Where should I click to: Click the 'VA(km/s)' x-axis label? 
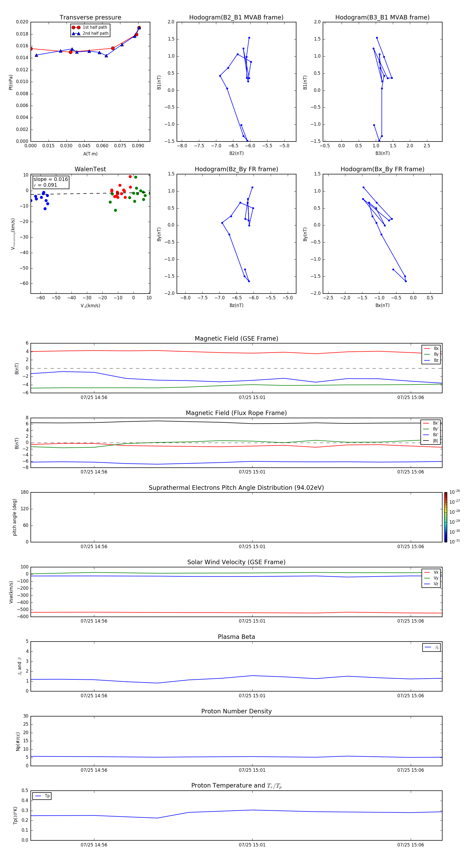[90, 306]
